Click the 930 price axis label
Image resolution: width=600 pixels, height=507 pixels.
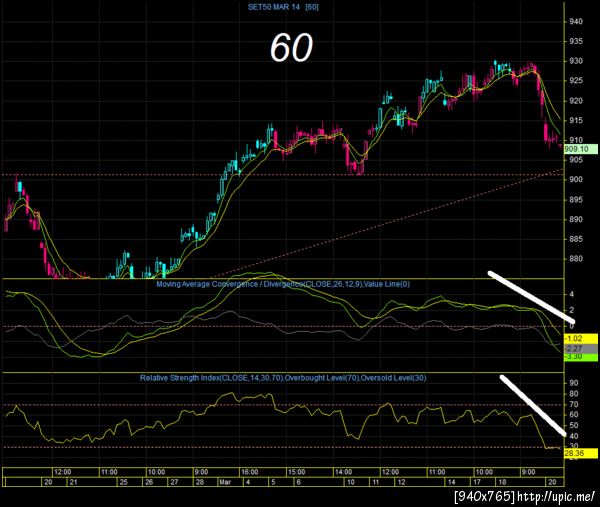pos(576,61)
